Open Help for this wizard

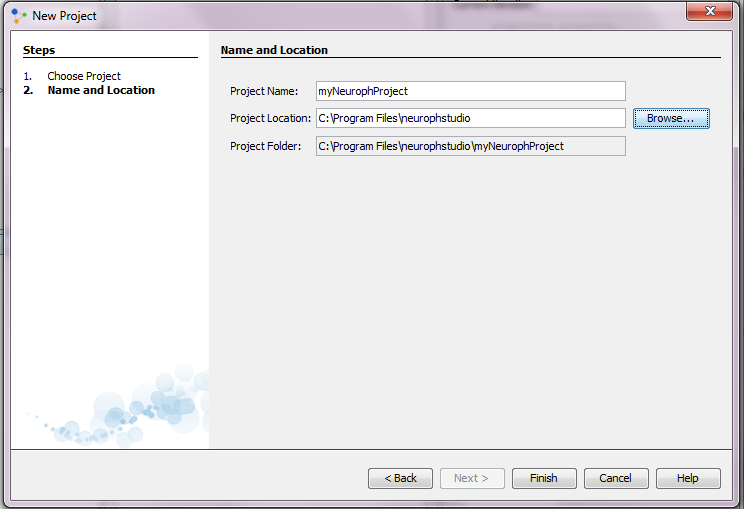pyautogui.click(x=688, y=478)
